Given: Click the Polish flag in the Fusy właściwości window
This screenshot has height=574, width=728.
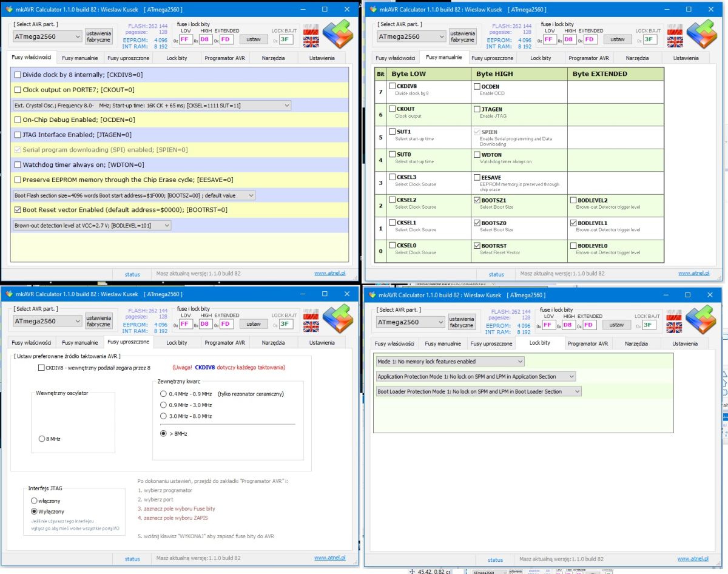Looking at the screenshot, I should (311, 30).
